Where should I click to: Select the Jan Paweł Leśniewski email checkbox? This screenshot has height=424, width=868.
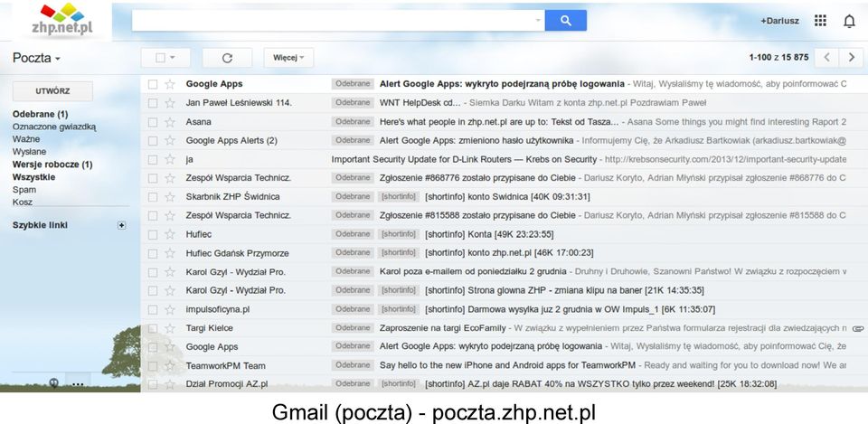153,103
